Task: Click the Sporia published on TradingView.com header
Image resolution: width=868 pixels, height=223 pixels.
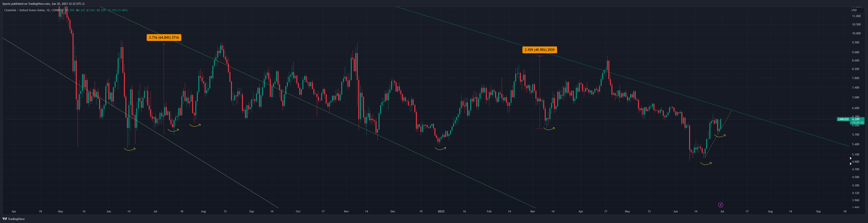Action: pyautogui.click(x=43, y=4)
